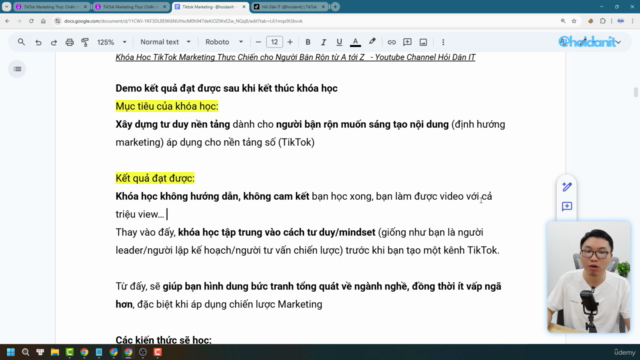The height and width of the screenshot is (360, 640).
Task: Activate the paint format tool
Action: point(85,42)
